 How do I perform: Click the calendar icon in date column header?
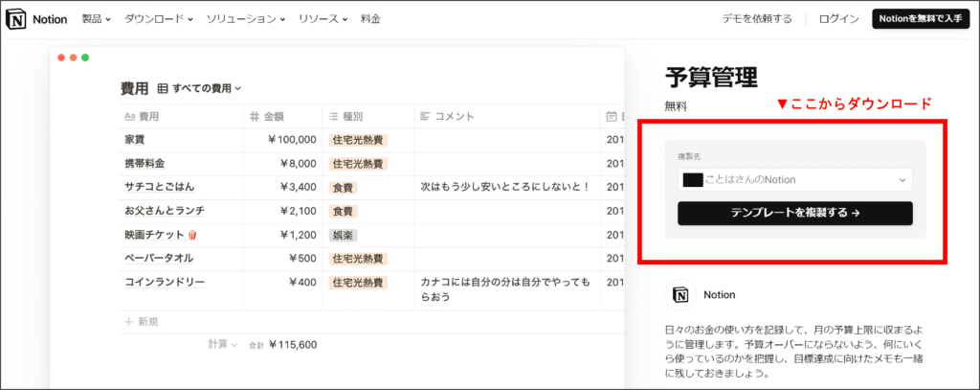[x=612, y=117]
